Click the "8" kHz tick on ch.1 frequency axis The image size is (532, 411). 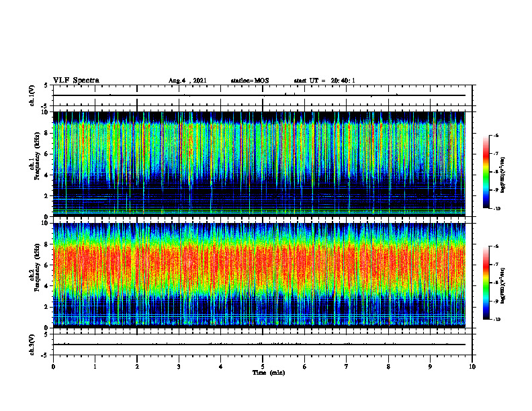tap(47, 133)
